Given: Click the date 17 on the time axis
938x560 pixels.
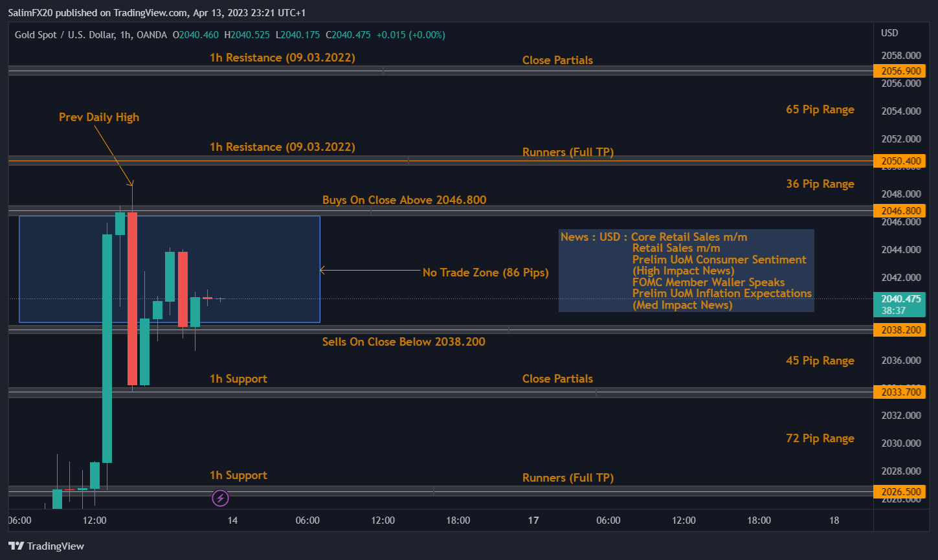Looking at the screenshot, I should [x=533, y=520].
